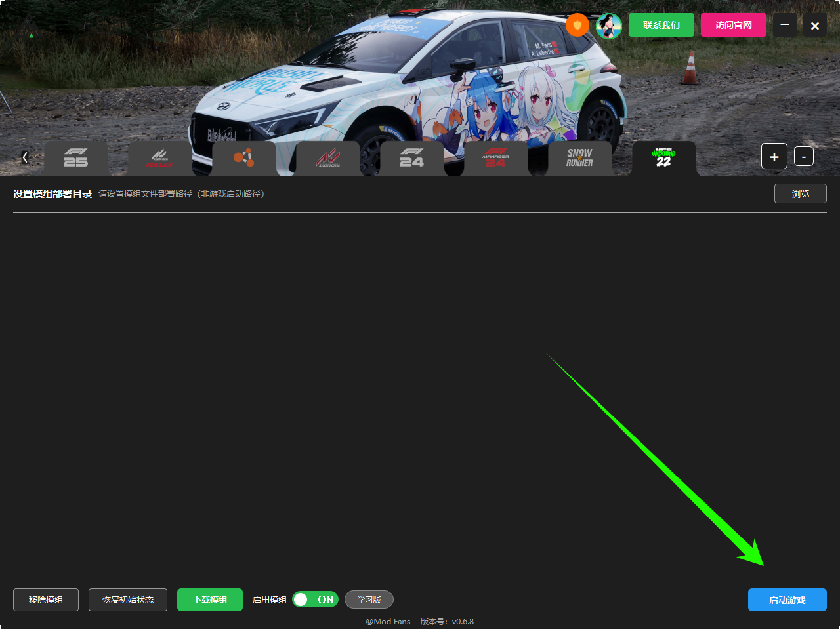
Task: Choose the NFS Unbound 22 icon
Action: 664,158
